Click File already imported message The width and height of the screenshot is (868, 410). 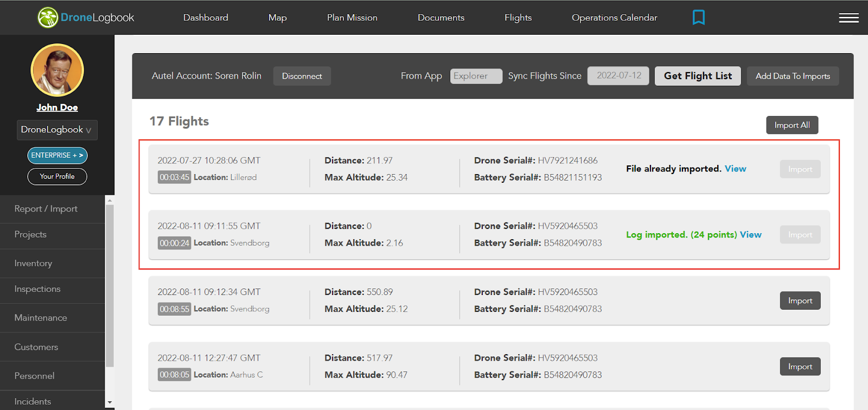pos(674,169)
